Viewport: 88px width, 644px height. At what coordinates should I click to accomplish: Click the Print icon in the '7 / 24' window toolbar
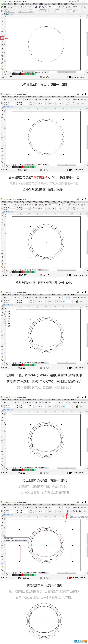pyautogui.click(x=11, y=402)
